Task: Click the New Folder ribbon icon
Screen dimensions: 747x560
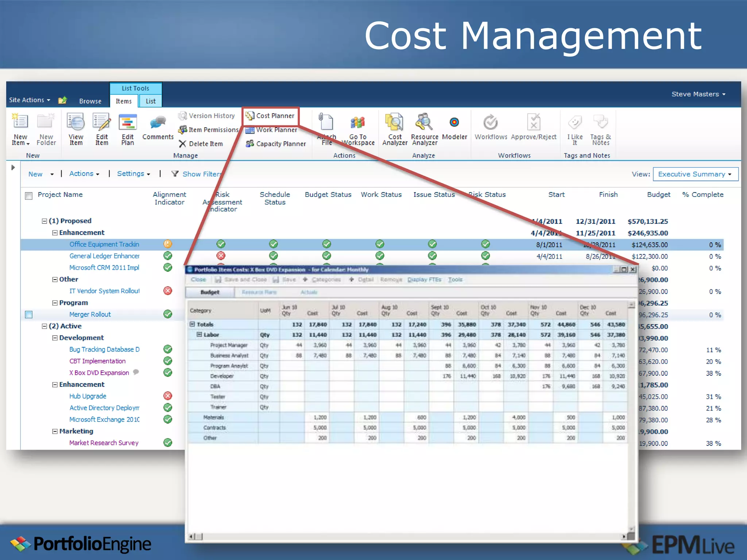Action: pyautogui.click(x=46, y=129)
